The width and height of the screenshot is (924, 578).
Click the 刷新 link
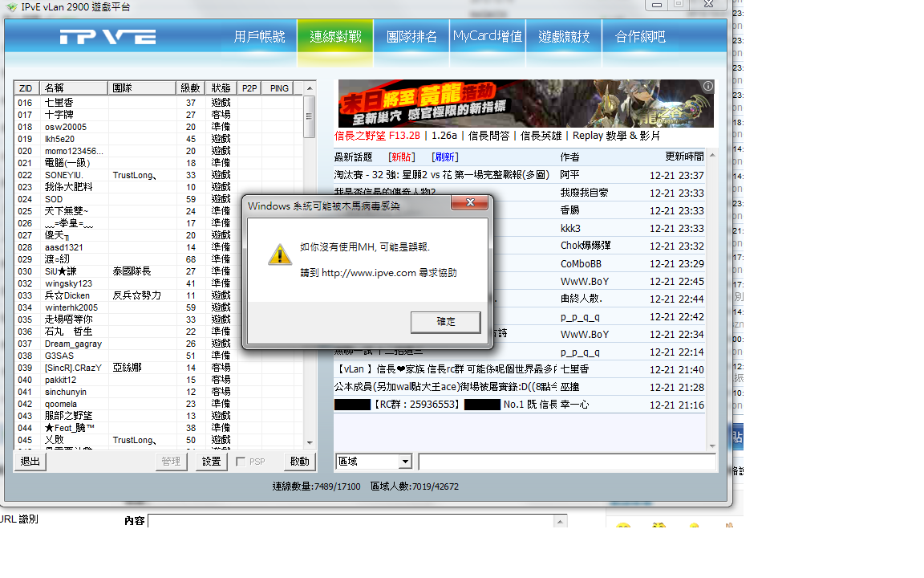click(x=445, y=157)
